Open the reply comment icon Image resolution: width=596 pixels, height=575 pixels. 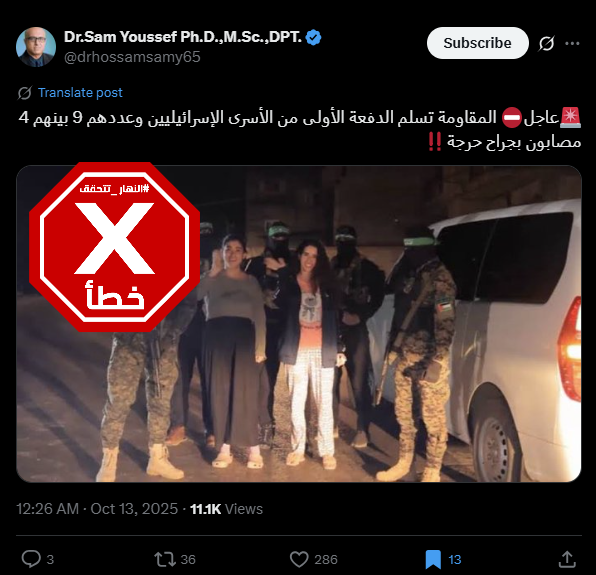(x=31, y=559)
